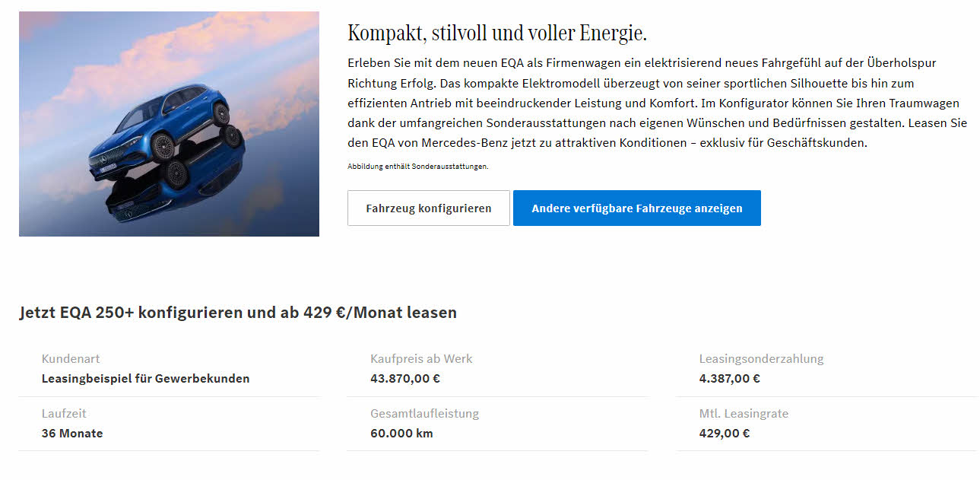Click the Abbildung enthält Sonderausstattungen footnote
Viewport: 980px width, 480px height.
pyautogui.click(x=417, y=166)
